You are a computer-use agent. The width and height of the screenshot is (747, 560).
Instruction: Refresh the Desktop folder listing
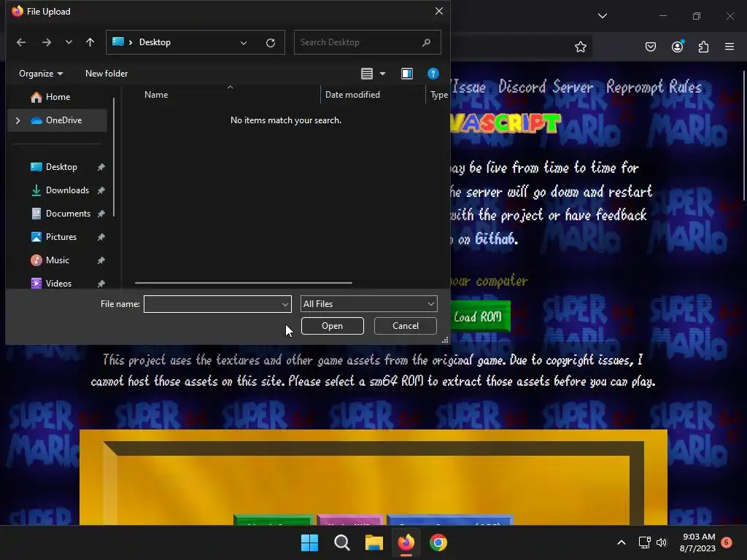tap(271, 43)
